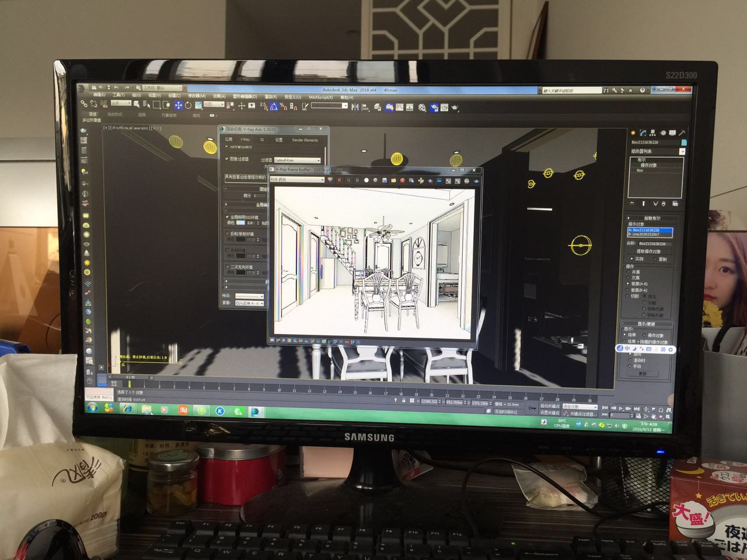The height and width of the screenshot is (560, 747).
Task: Switch to the Render Elements tab
Action: click(305, 139)
